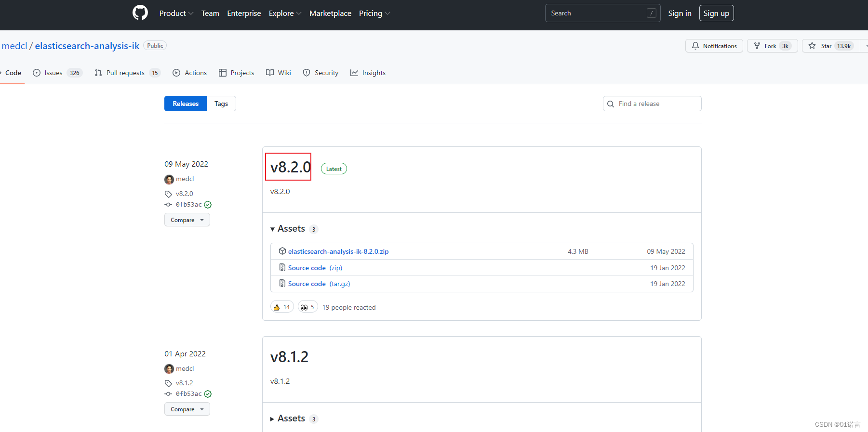Open commit 0fb53ac for v8.2.0
Screen dimensions: 868x432
pos(188,204)
